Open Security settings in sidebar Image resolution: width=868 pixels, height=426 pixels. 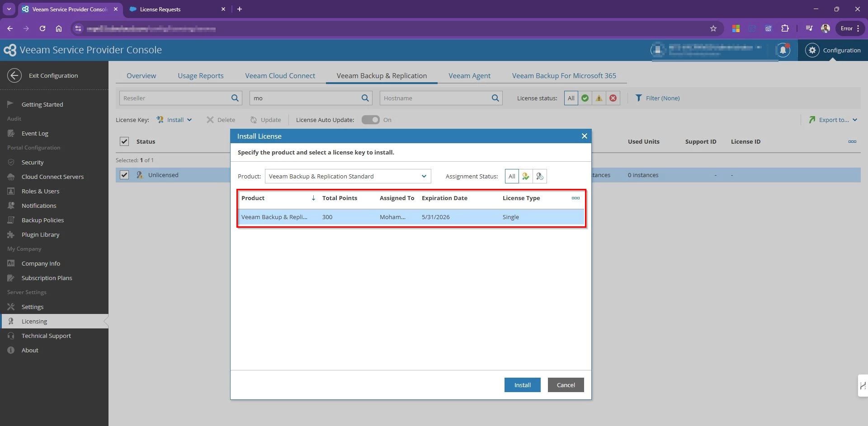pos(33,162)
